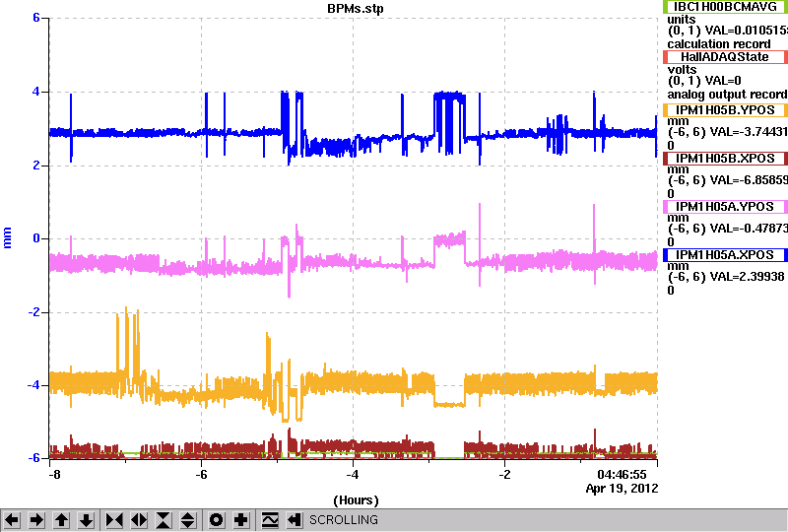788x532 pixels.
Task: Click the pan left arrow button
Action: [x=12, y=520]
